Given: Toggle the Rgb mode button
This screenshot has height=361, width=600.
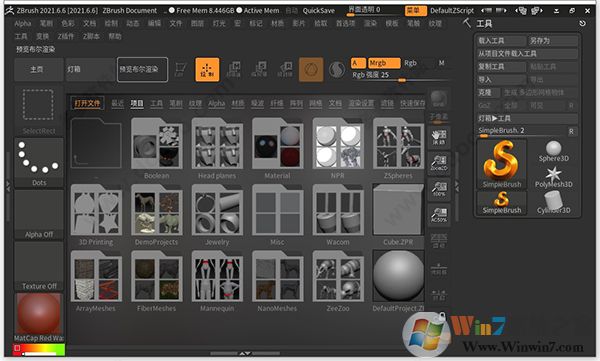Looking at the screenshot, I should click(410, 63).
